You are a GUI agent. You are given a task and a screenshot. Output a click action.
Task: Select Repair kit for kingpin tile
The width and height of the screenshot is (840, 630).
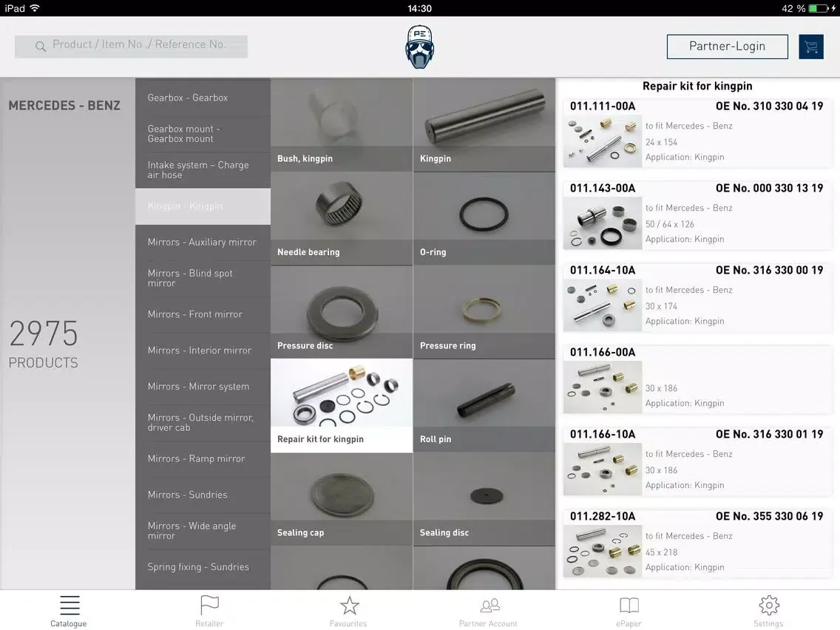[x=342, y=405]
